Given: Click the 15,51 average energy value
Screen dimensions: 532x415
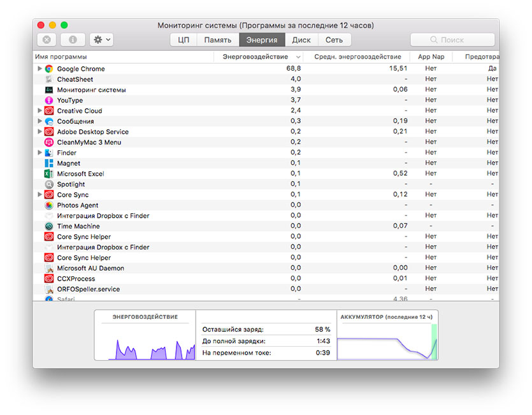Looking at the screenshot, I should [x=398, y=69].
